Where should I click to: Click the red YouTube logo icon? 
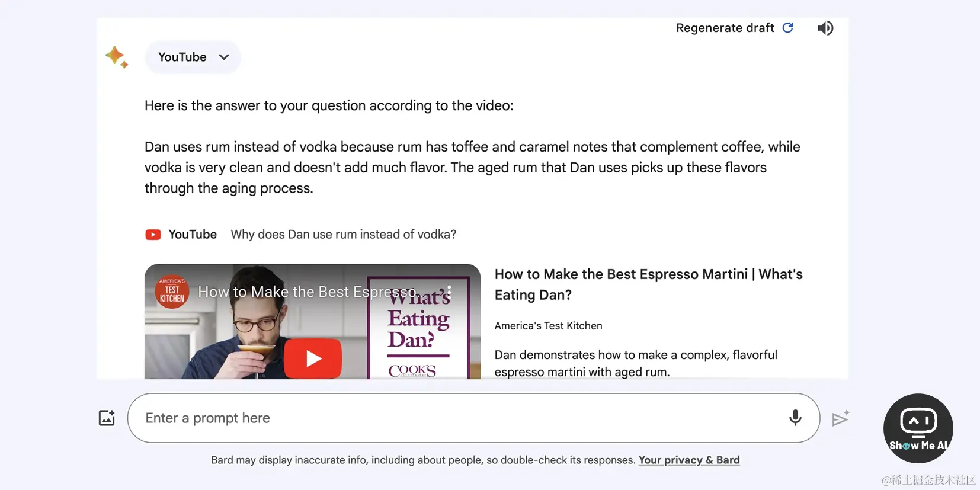pyautogui.click(x=153, y=235)
